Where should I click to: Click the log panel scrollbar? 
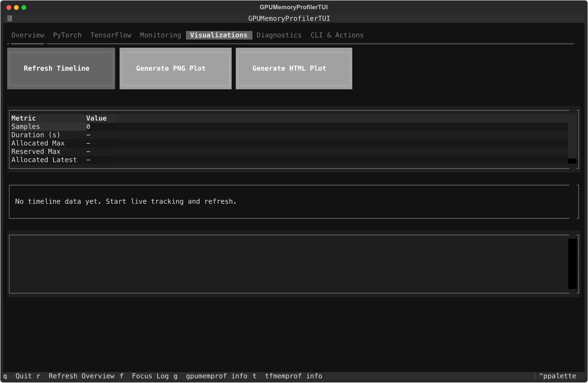[x=572, y=264]
